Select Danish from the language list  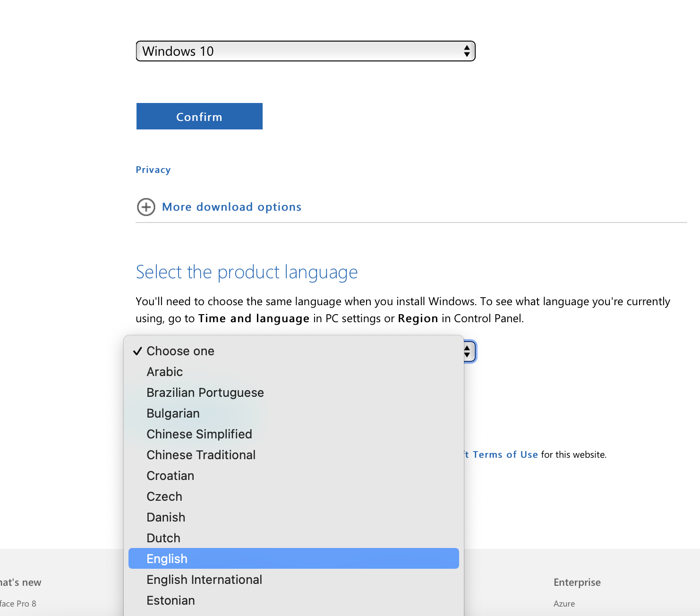pos(294,517)
